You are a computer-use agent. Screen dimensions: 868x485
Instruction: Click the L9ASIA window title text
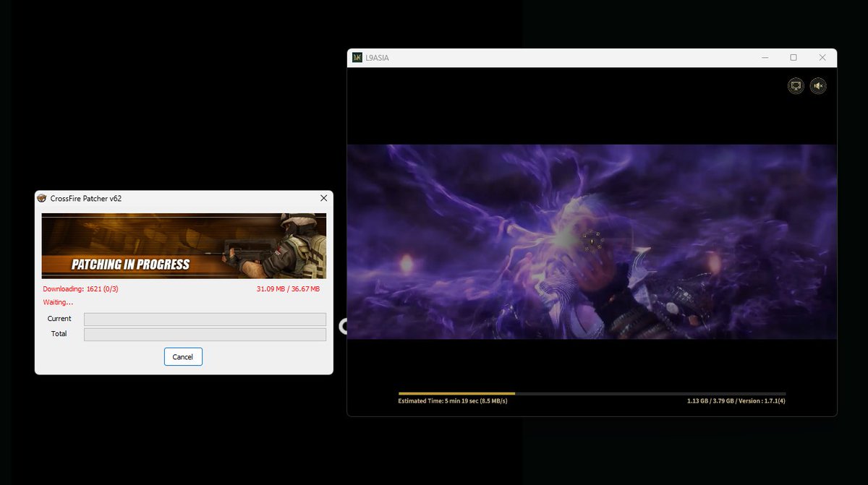click(x=377, y=58)
